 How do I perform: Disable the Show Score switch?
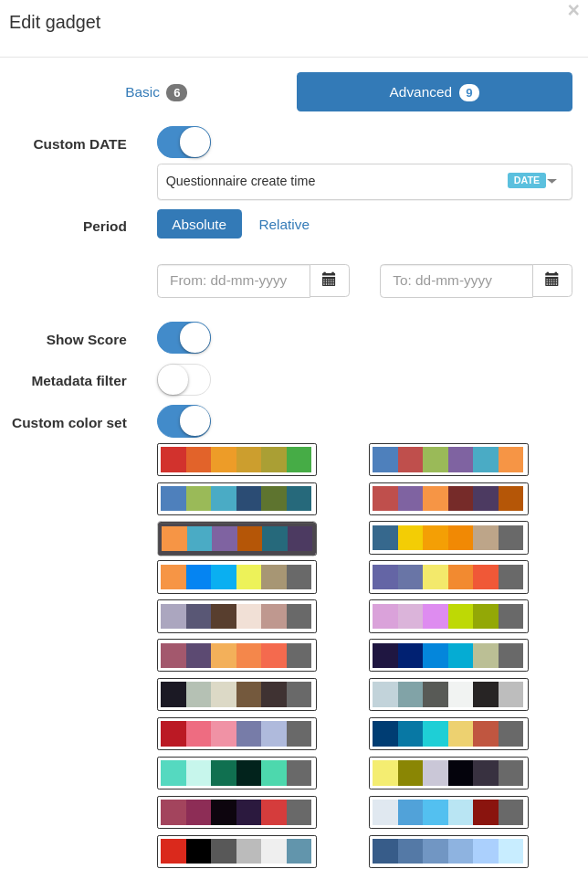pos(184,337)
